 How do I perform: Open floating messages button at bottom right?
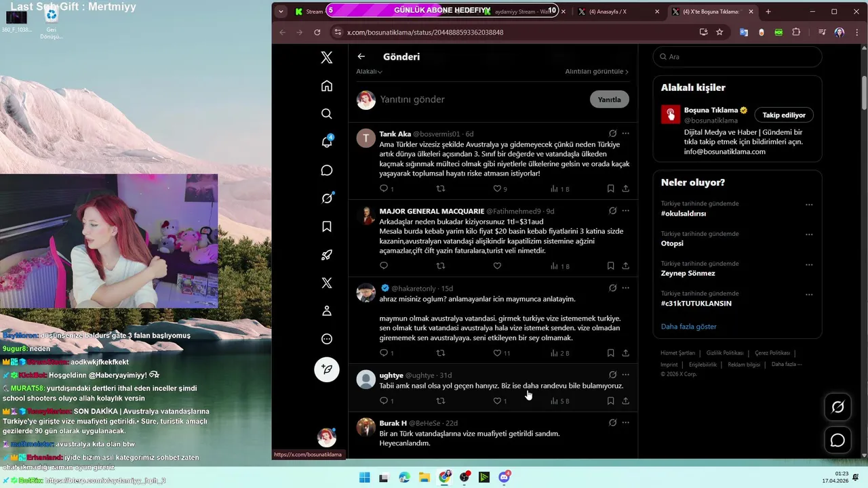(837, 441)
